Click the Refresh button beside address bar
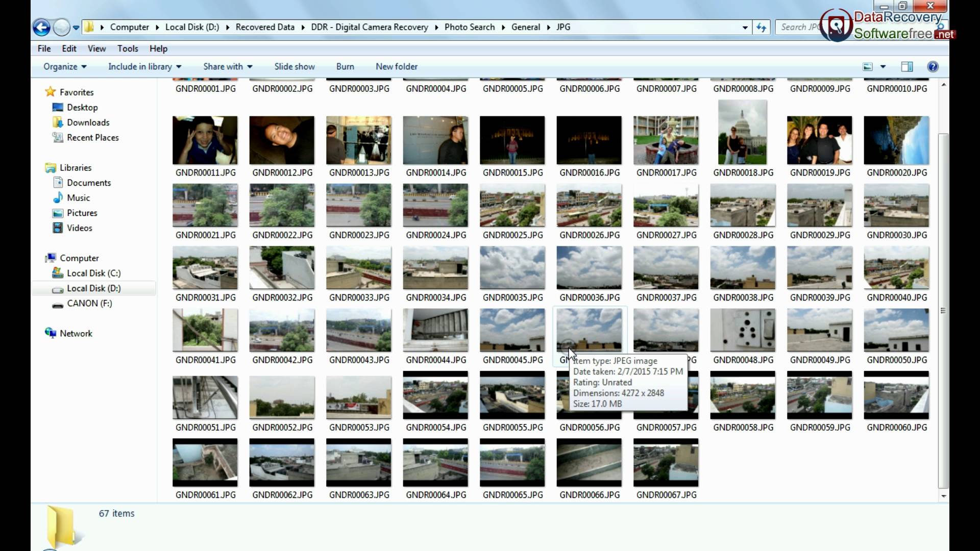This screenshot has height=551, width=980. (x=762, y=27)
